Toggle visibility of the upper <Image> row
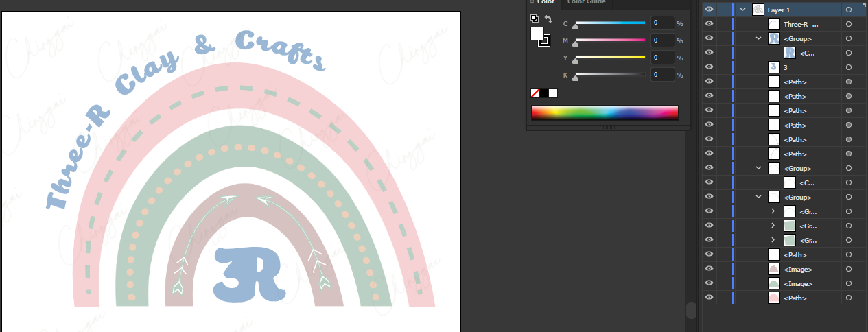 pyautogui.click(x=709, y=269)
